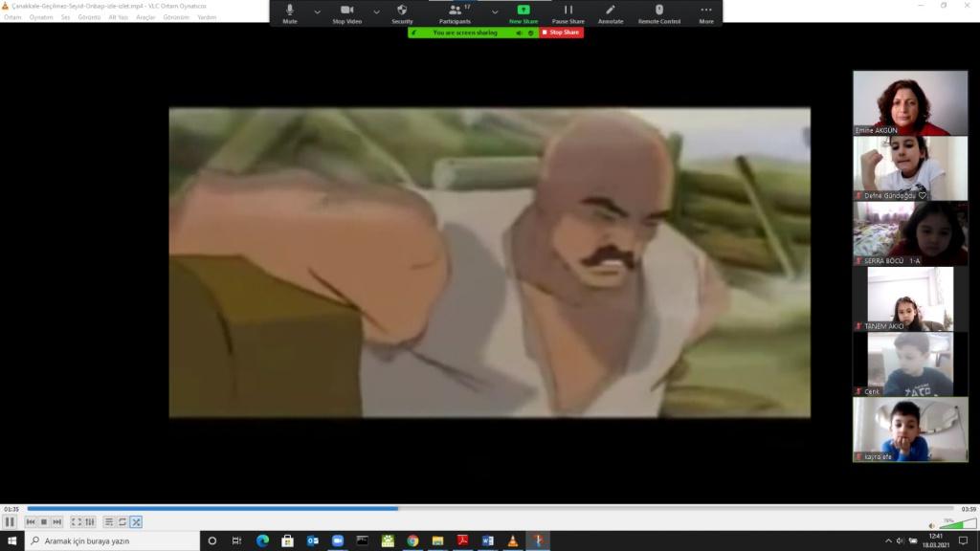
Task: Open VLC Araçlar menu
Action: click(x=145, y=17)
